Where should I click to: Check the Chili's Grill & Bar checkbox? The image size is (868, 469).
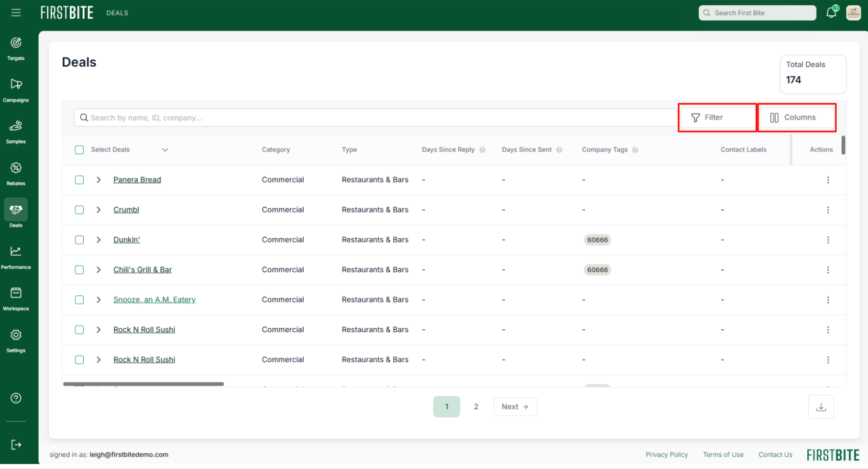click(x=79, y=270)
